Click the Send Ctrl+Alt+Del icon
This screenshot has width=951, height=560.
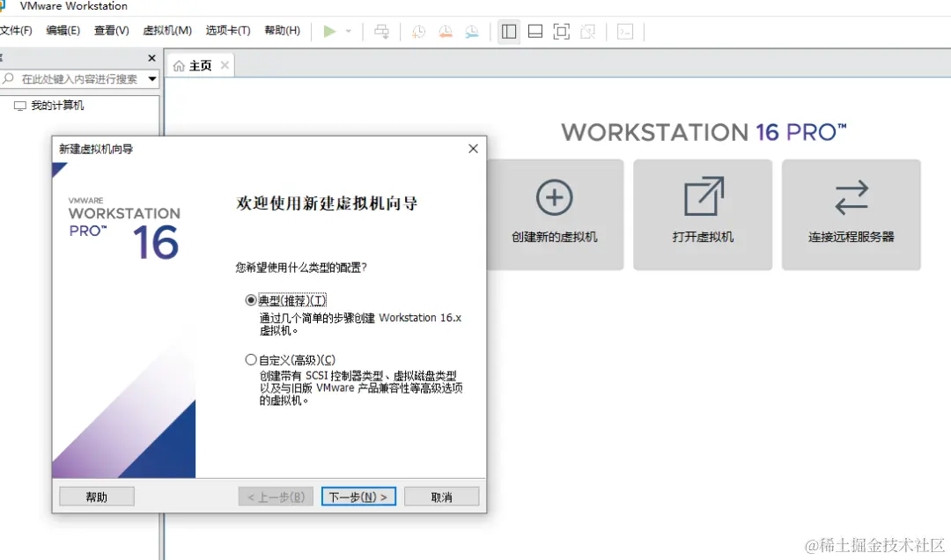coord(382,31)
